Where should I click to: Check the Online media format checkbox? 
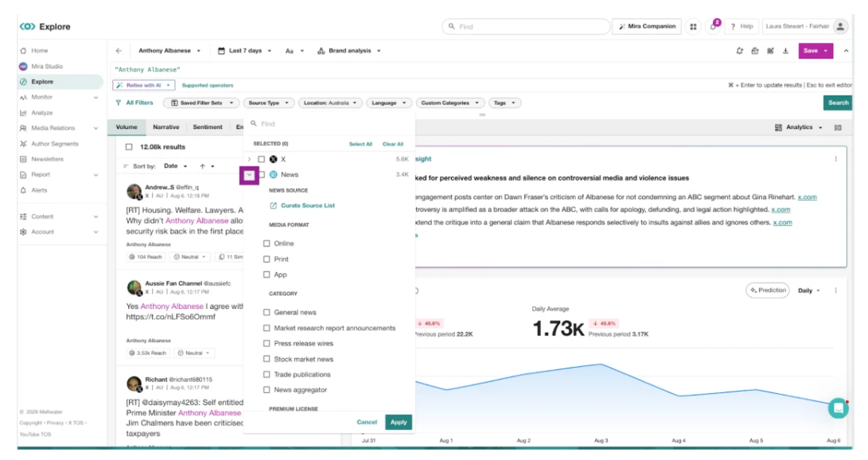[267, 244]
